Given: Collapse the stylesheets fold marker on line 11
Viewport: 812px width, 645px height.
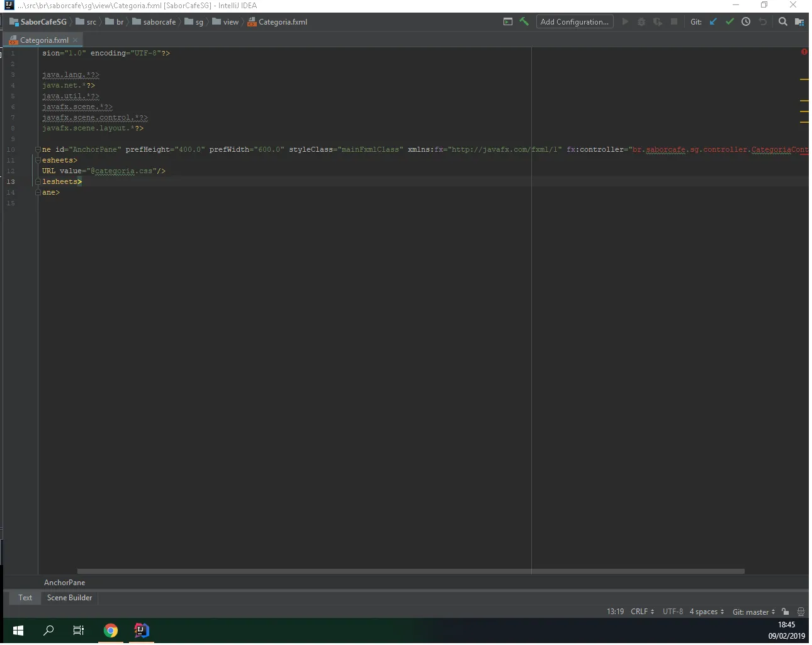Looking at the screenshot, I should click(x=38, y=161).
